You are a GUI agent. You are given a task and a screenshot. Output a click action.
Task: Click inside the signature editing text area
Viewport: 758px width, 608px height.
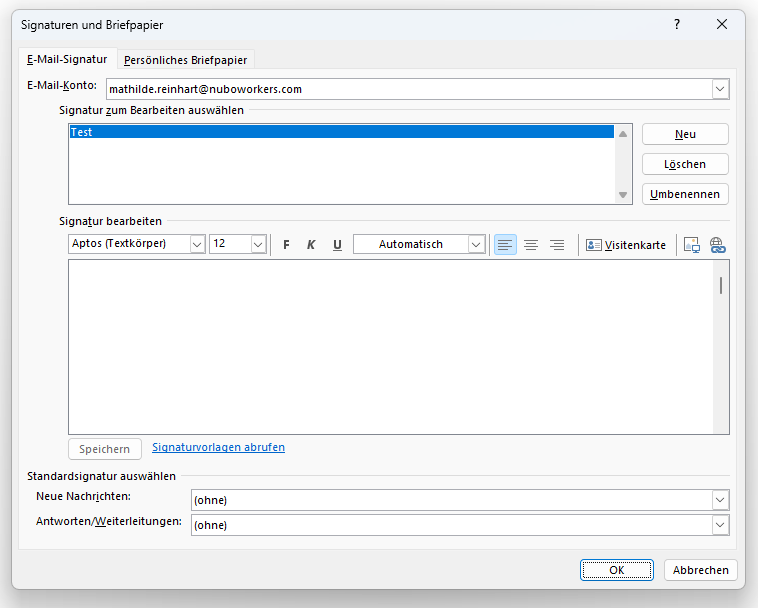point(391,347)
